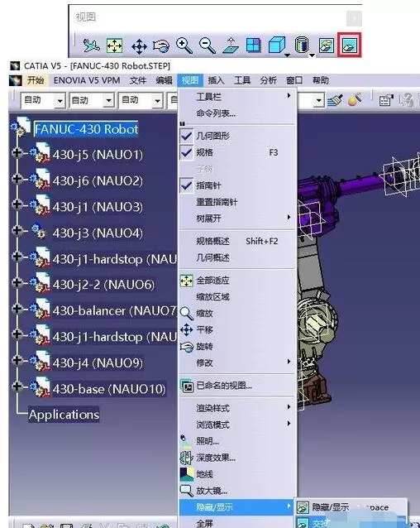Viewport: 420px width, 528px height.
Task: Choose 全部适应 in the View menu
Action: [237, 281]
